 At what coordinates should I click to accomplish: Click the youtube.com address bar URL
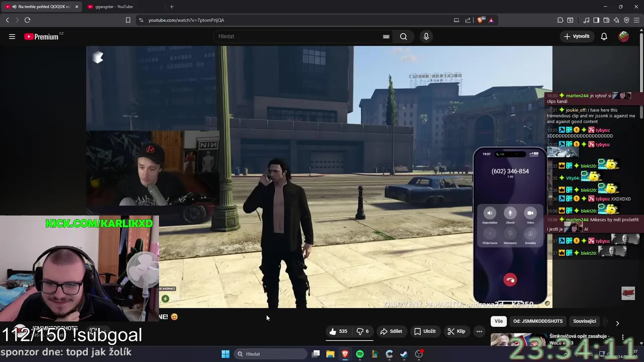pyautogui.click(x=186, y=20)
